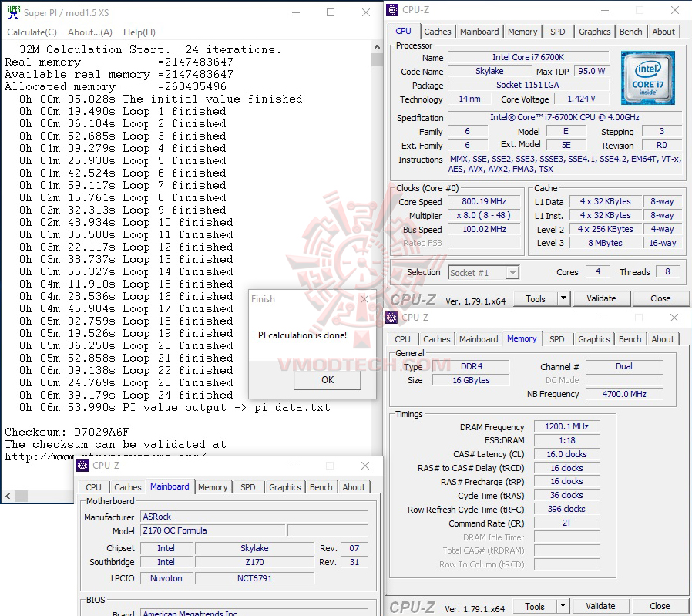The image size is (692, 616).
Task: Switch to Mainboard tab in top CPU-Z window
Action: click(479, 32)
